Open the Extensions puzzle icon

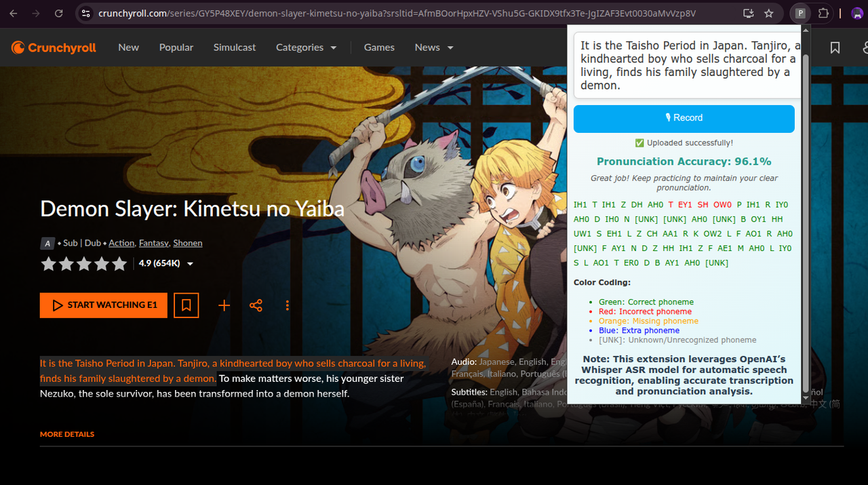[823, 14]
